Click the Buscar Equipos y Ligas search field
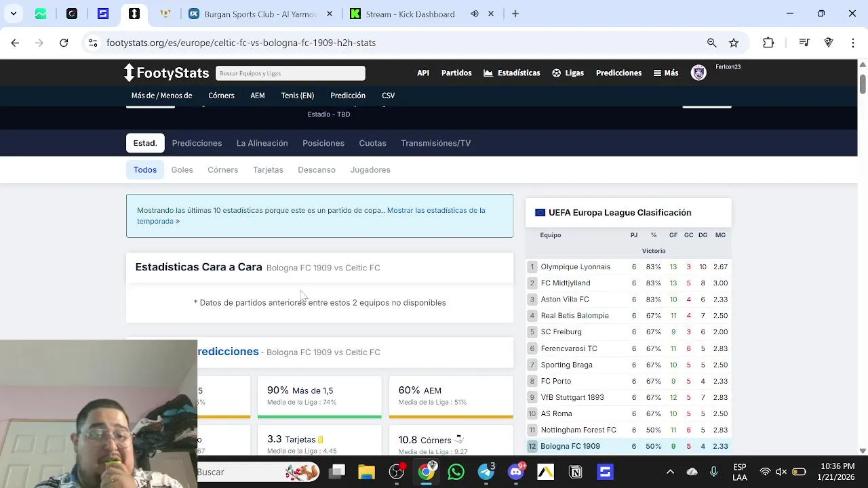Screen dimensions: 868x488 point(290,73)
